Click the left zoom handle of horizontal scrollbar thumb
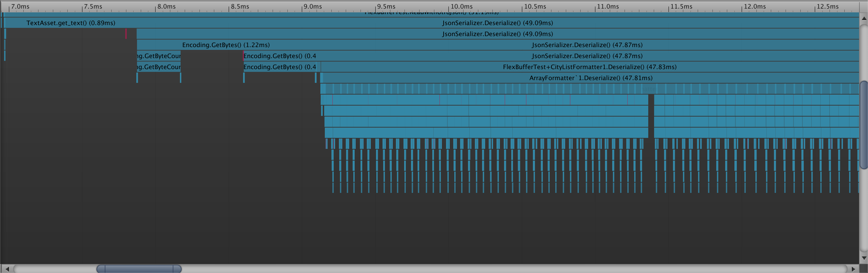The height and width of the screenshot is (273, 868). coord(101,269)
